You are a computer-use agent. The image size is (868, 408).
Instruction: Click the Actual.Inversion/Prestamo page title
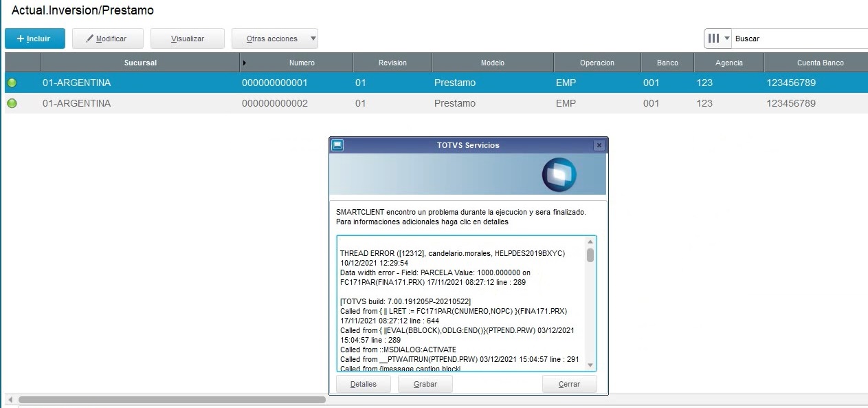point(82,10)
